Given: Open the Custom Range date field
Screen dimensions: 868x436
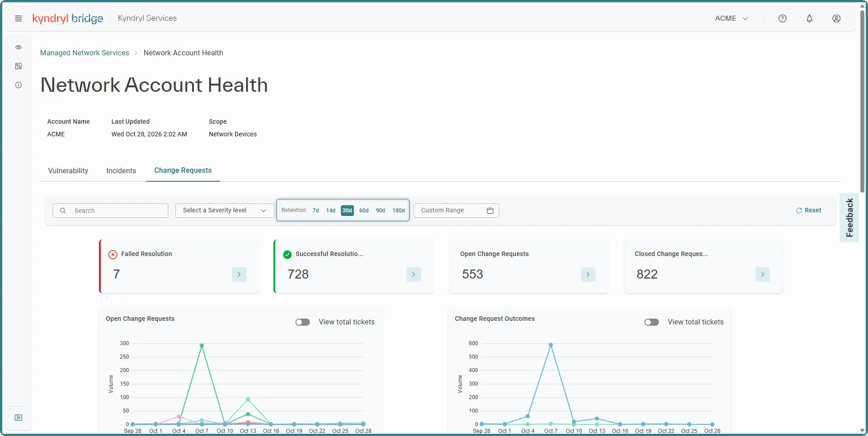Looking at the screenshot, I should pos(456,211).
